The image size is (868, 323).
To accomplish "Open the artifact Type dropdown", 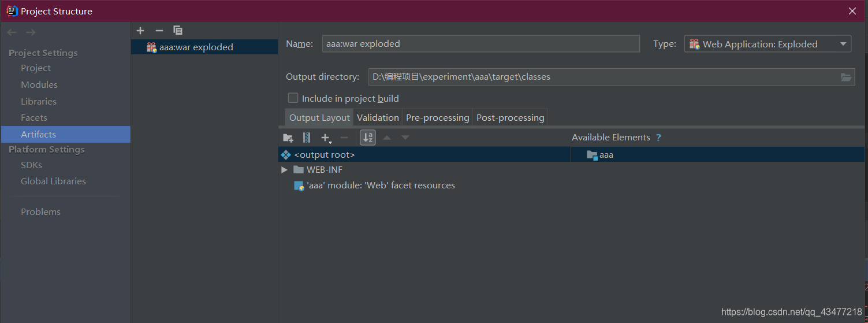I will click(768, 44).
